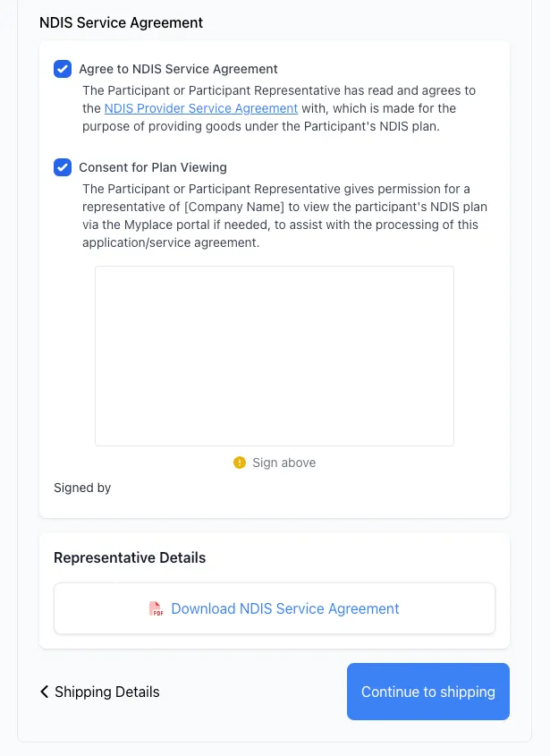The image size is (550, 756).
Task: Go back to Shipping Details
Action: [100, 692]
